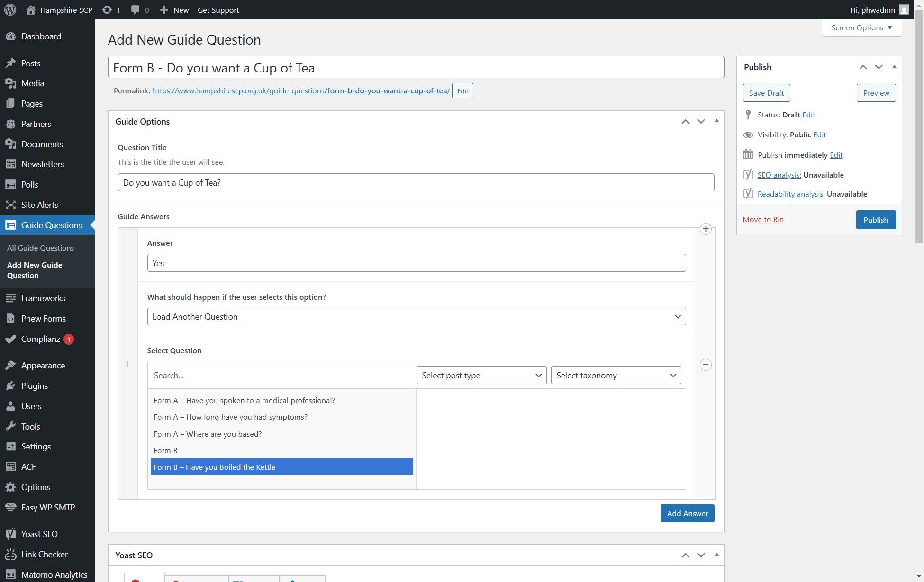Click the updates refresh icon in admin bar
The image size is (924, 582).
tap(107, 9)
